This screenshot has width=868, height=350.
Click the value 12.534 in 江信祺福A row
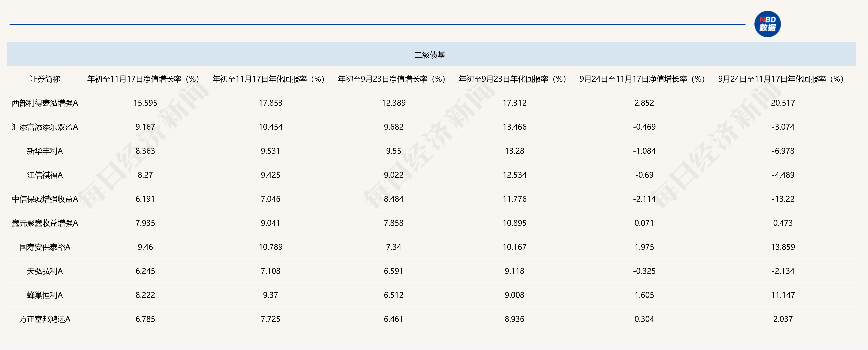515,175
